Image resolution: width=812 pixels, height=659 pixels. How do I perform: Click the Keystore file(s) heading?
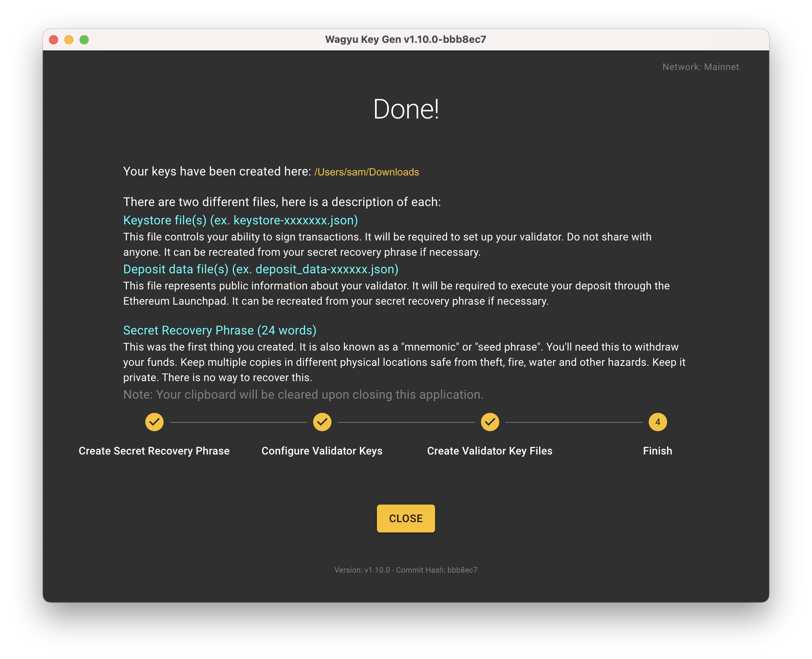point(240,221)
